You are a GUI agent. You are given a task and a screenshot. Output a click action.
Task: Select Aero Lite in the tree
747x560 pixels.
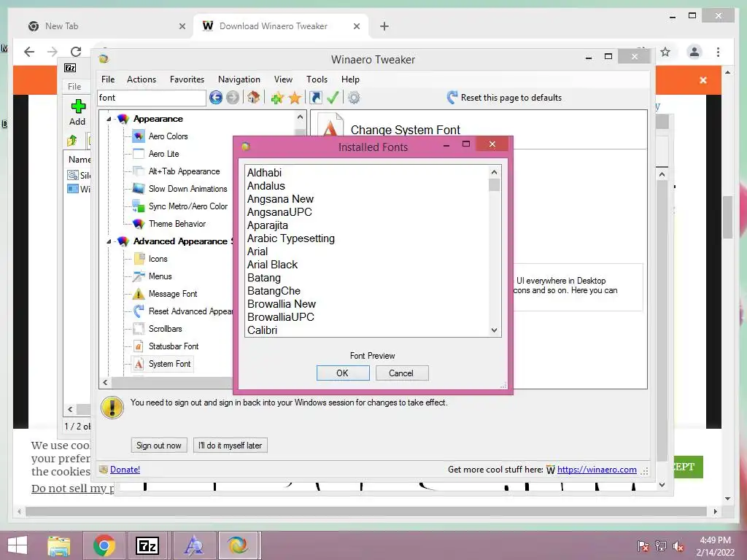[x=164, y=154]
